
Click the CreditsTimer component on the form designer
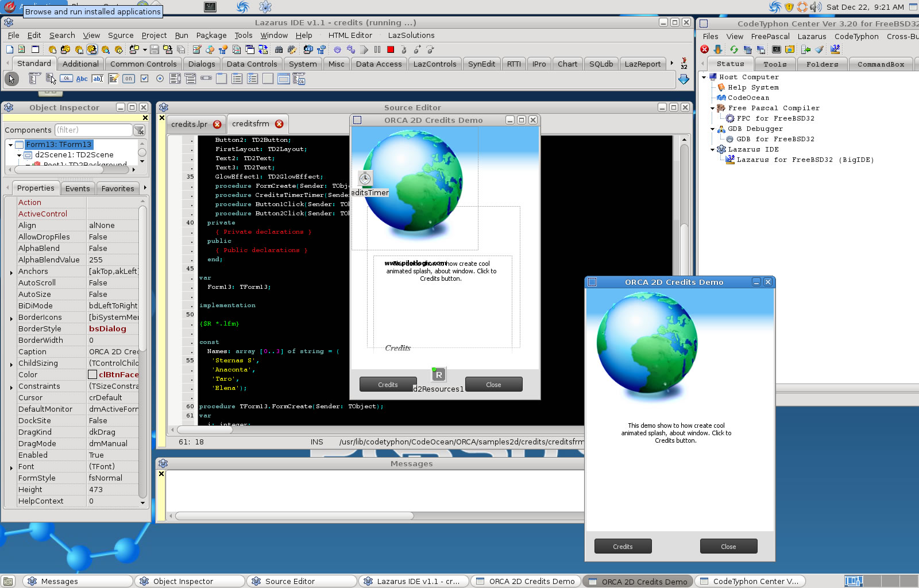pyautogui.click(x=365, y=178)
